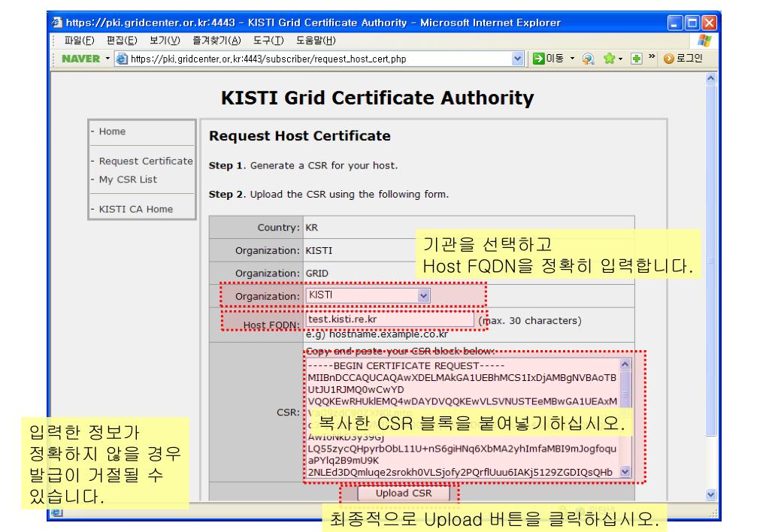Click the status bar page icon
Screen dimensions: 769x532
(57, 512)
